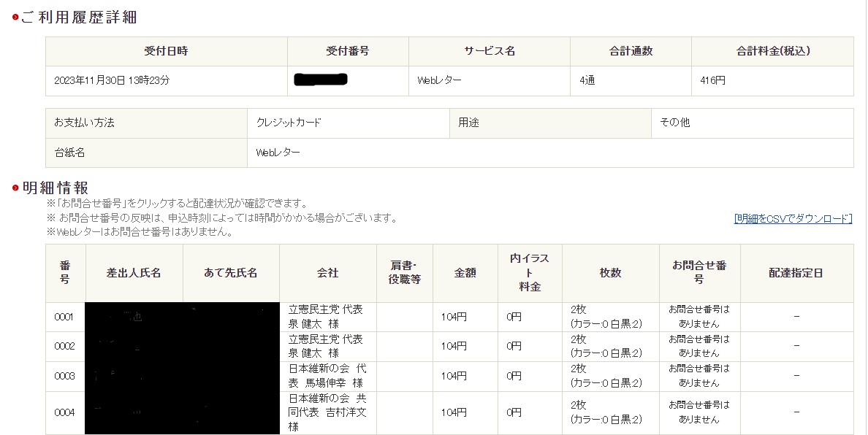Select row number 0001 in details table
This screenshot has height=435, width=868.
pos(65,317)
